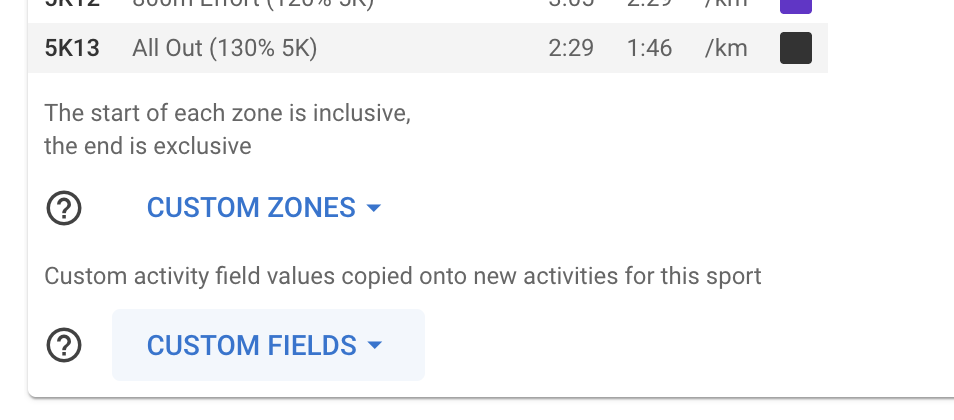This screenshot has height=420, width=954.
Task: Select the zone label of the 800m Effort row
Action: 72,3
